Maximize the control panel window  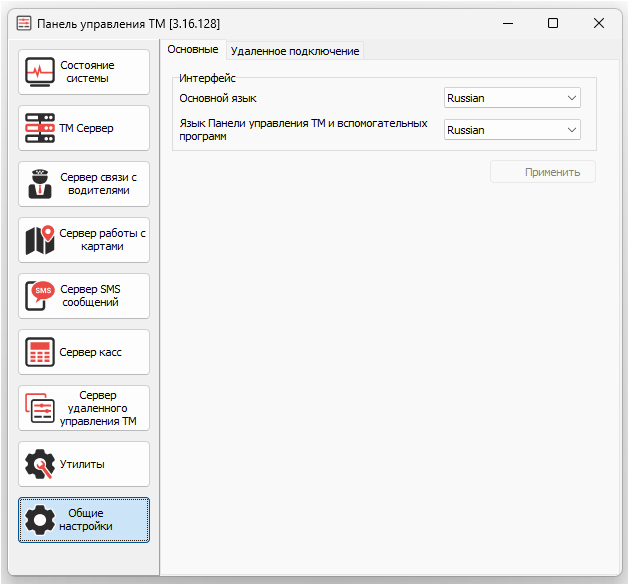(x=553, y=23)
